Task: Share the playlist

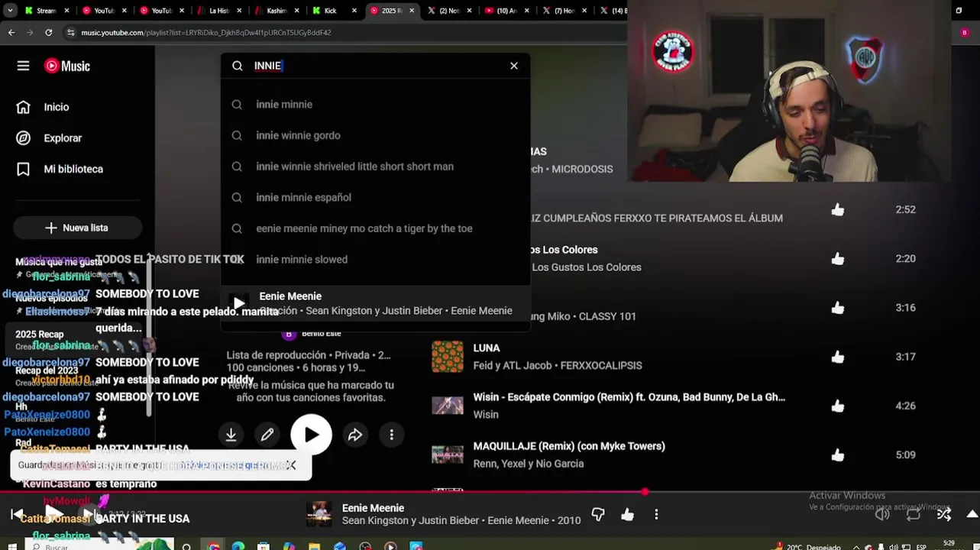Action: click(x=355, y=435)
